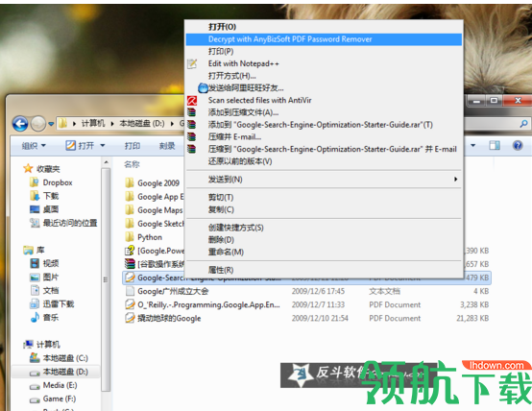
Task: Select 打印(P) in the context menu
Action: 324,51
